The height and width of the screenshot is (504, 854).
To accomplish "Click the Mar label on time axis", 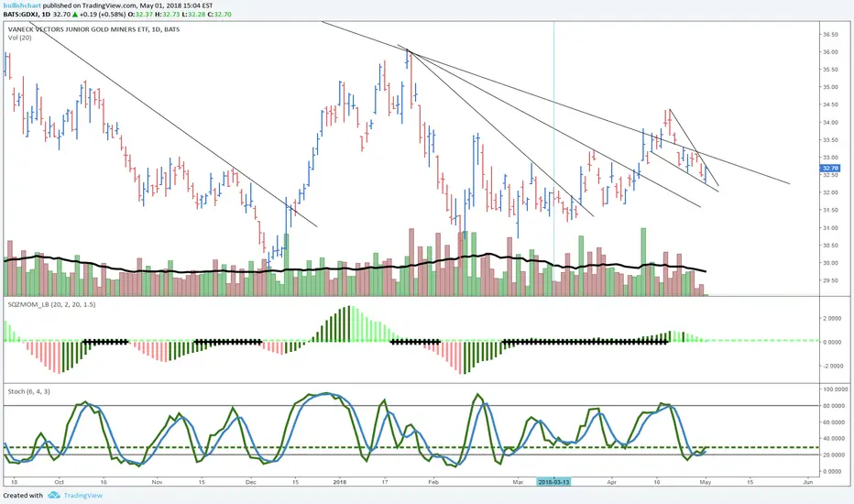I will tap(518, 482).
